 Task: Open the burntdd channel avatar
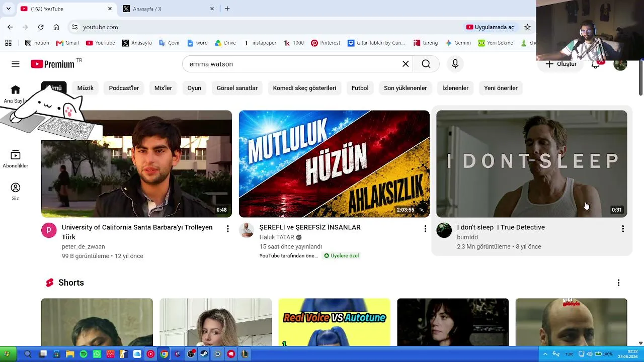click(x=444, y=230)
